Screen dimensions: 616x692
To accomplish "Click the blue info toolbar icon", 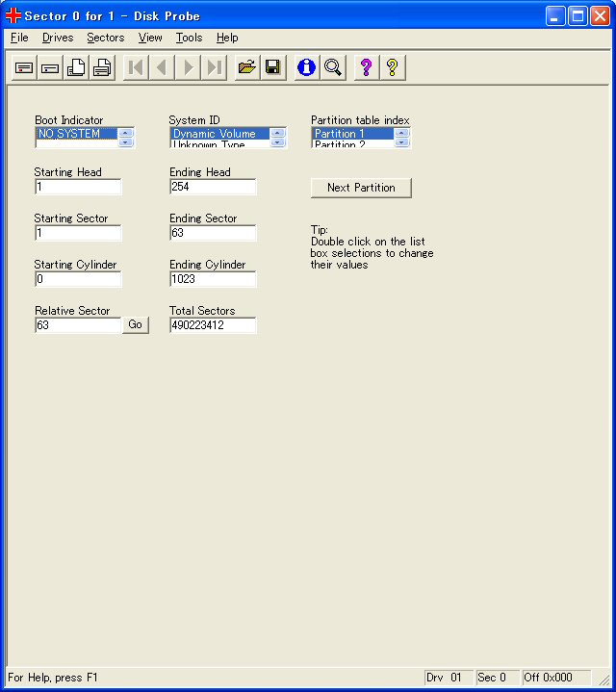I will (306, 67).
